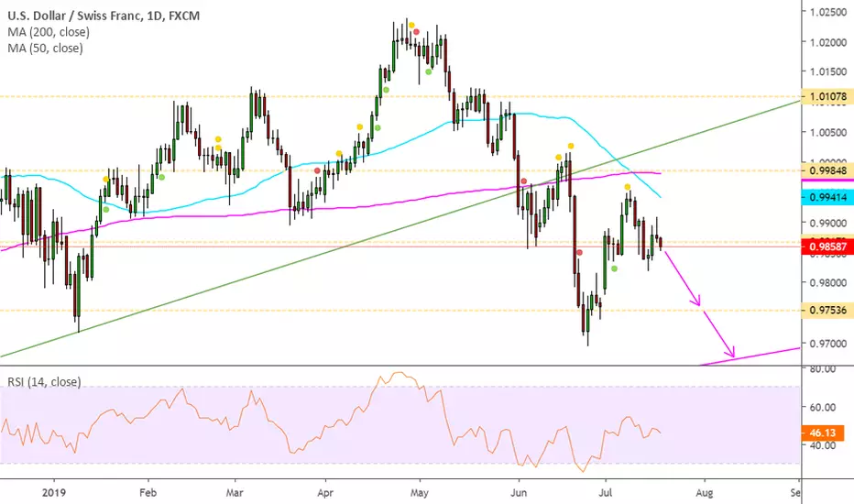Click the red 0.98587 current price tag

click(x=827, y=247)
